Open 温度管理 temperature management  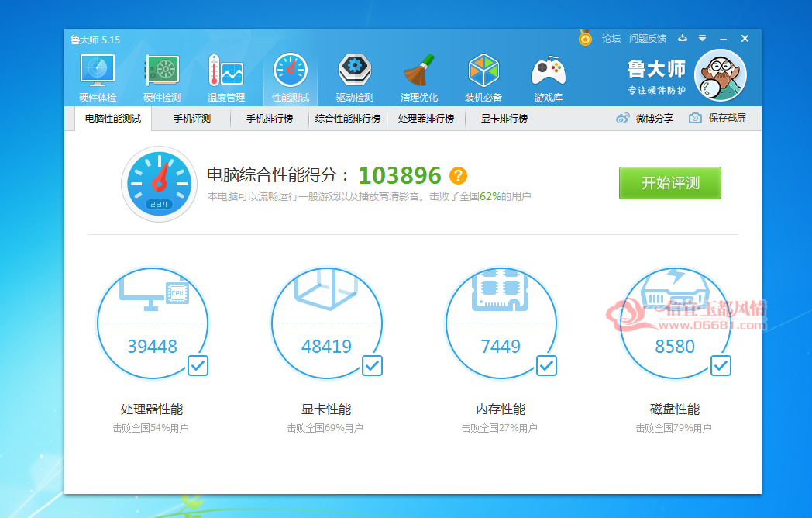click(226, 78)
